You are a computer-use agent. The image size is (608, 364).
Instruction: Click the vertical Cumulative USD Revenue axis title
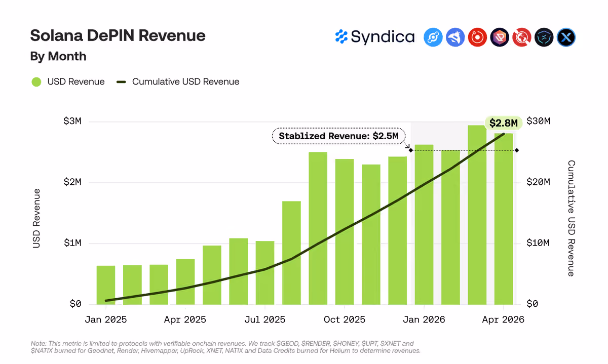pyautogui.click(x=571, y=218)
